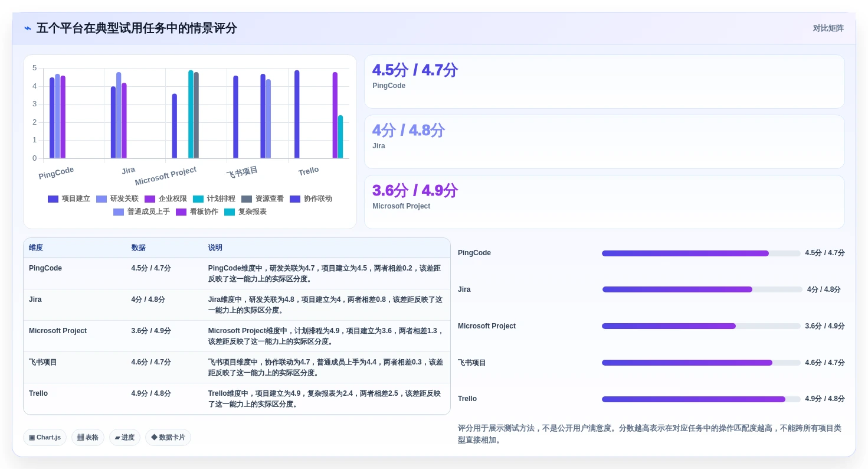Screen dimensions: 868x469
Task: Hide the 企业权限 dataset via legend
Action: (x=166, y=199)
